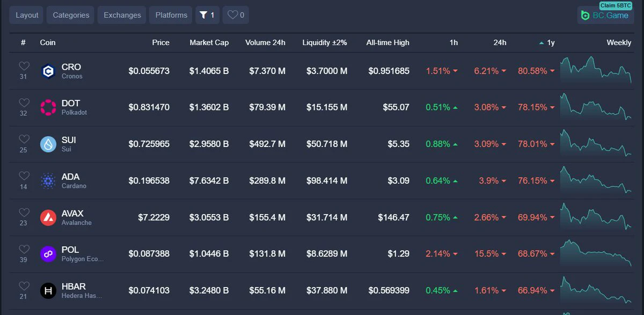Click the Weekly column header
The image size is (644, 315).
click(619, 42)
